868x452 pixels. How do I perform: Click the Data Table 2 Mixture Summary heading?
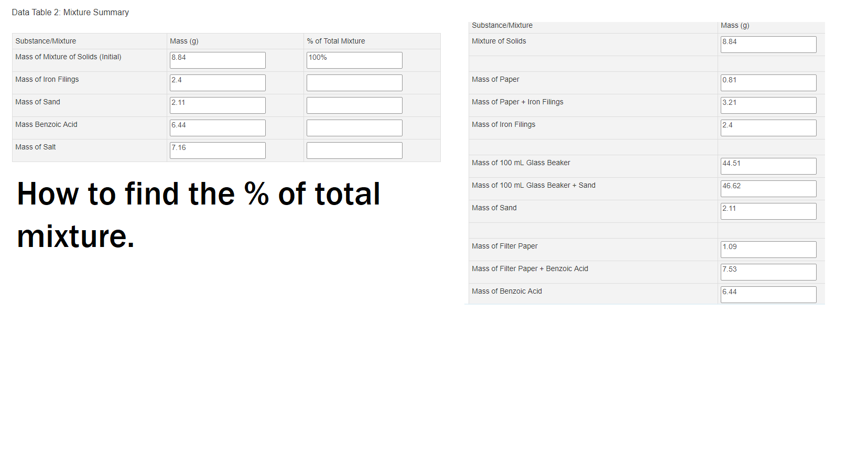click(71, 12)
